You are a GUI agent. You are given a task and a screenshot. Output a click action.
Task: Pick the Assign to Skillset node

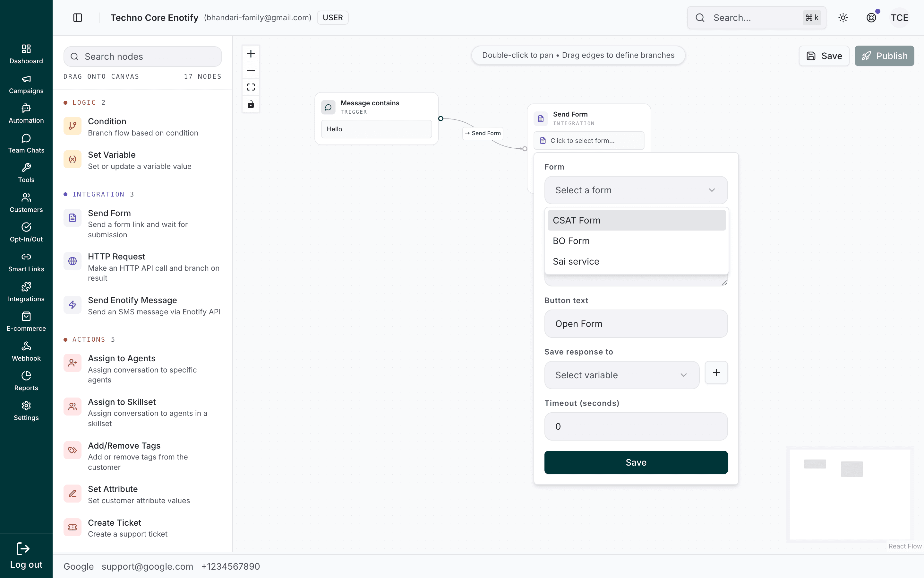(x=142, y=413)
